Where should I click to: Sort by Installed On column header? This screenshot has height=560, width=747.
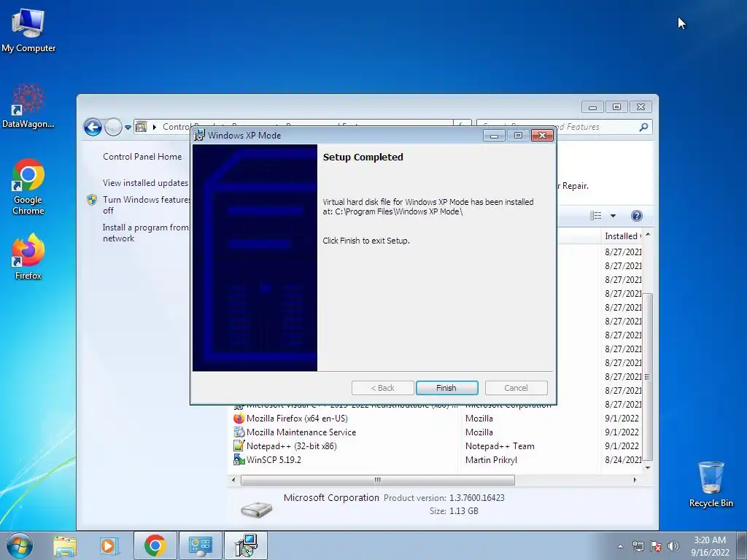point(622,236)
